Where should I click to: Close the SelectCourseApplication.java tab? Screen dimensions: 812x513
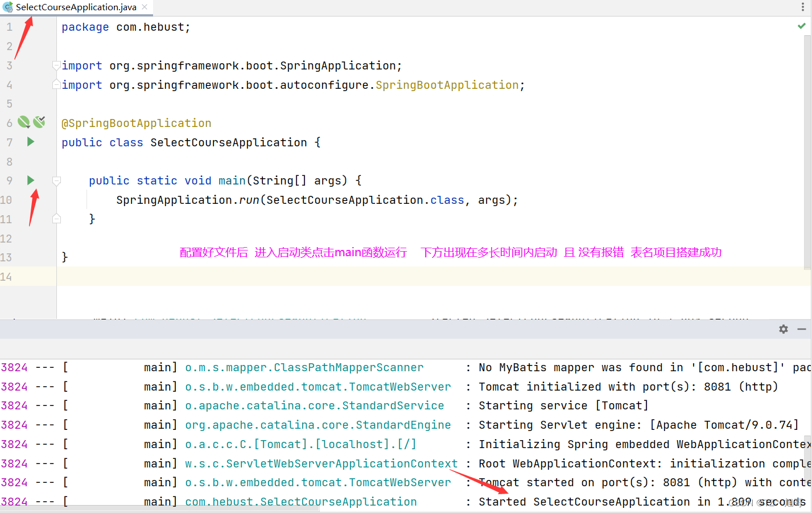coord(145,7)
